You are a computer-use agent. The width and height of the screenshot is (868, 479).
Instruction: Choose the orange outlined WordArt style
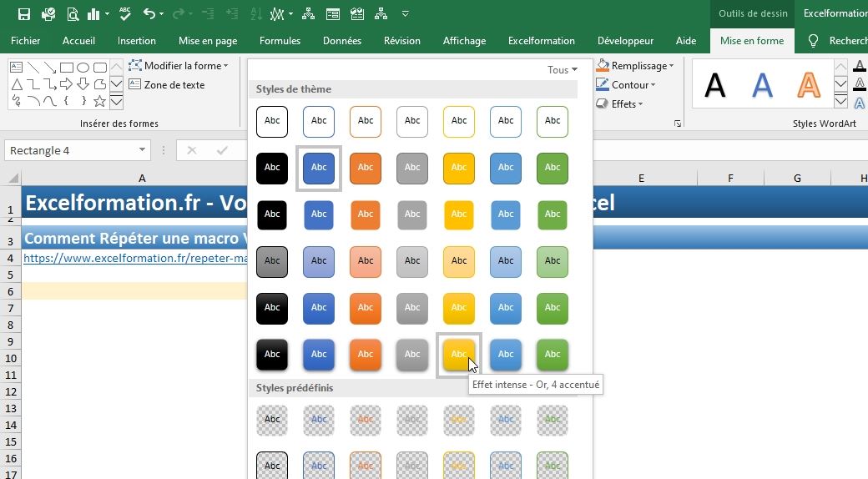point(808,84)
